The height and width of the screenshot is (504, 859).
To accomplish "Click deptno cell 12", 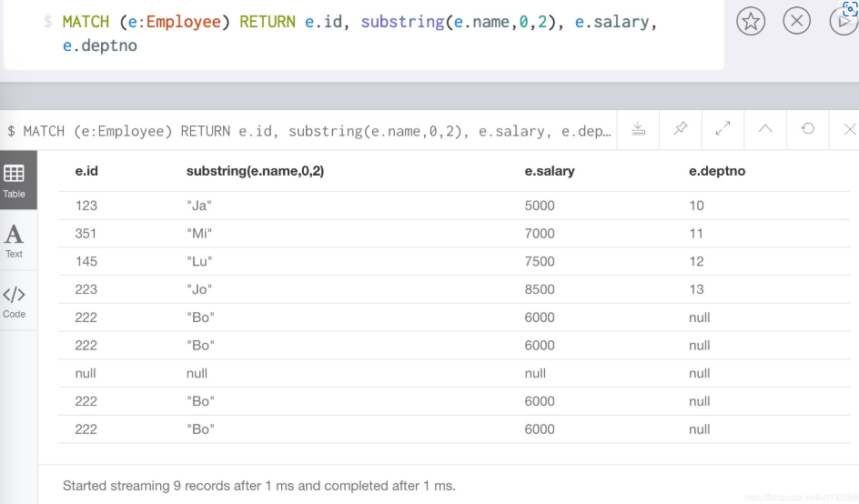I will 696,261.
